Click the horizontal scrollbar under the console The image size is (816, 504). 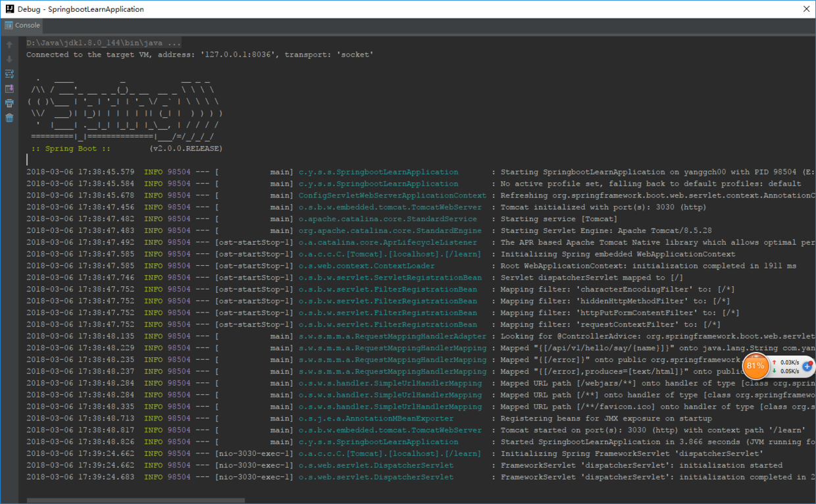(x=136, y=501)
